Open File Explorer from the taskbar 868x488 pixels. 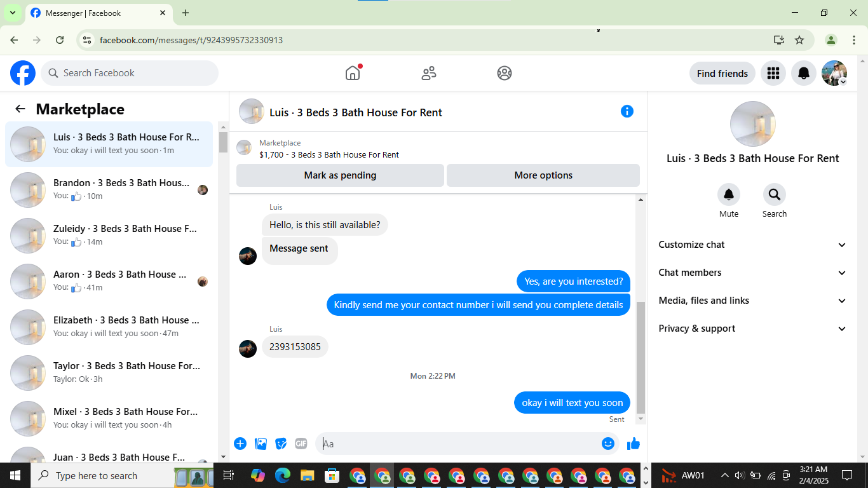308,475
